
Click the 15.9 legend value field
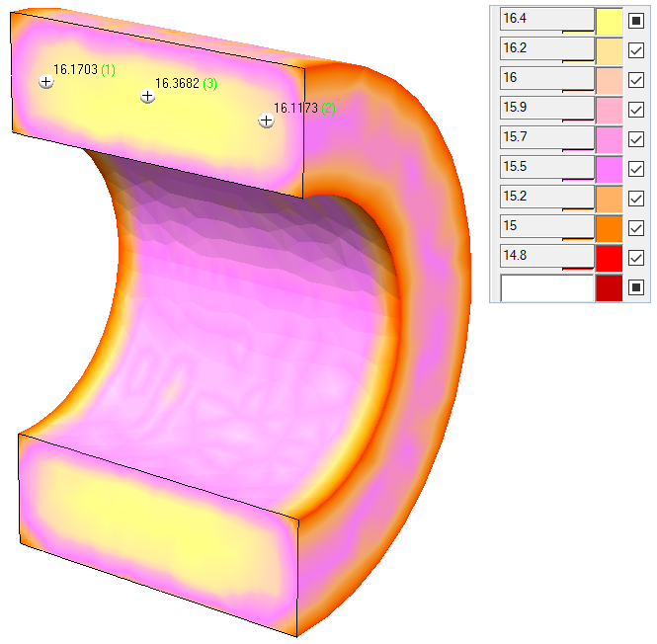click(x=546, y=108)
